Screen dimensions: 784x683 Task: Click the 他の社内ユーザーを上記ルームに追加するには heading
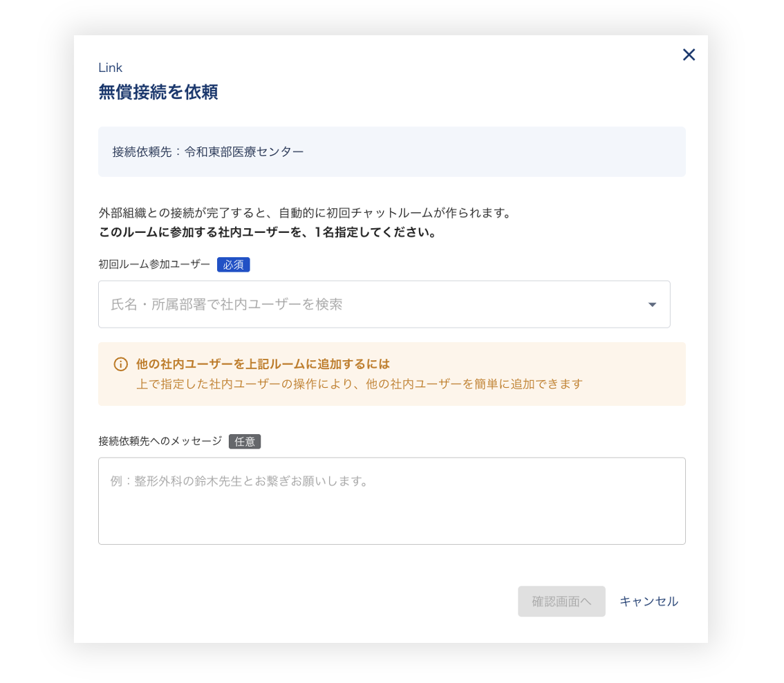pos(263,364)
